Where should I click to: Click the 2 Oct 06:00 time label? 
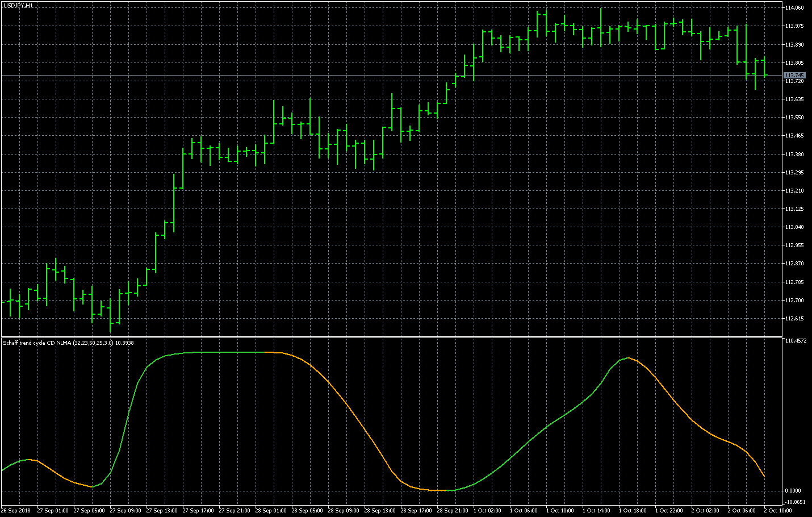click(x=742, y=511)
